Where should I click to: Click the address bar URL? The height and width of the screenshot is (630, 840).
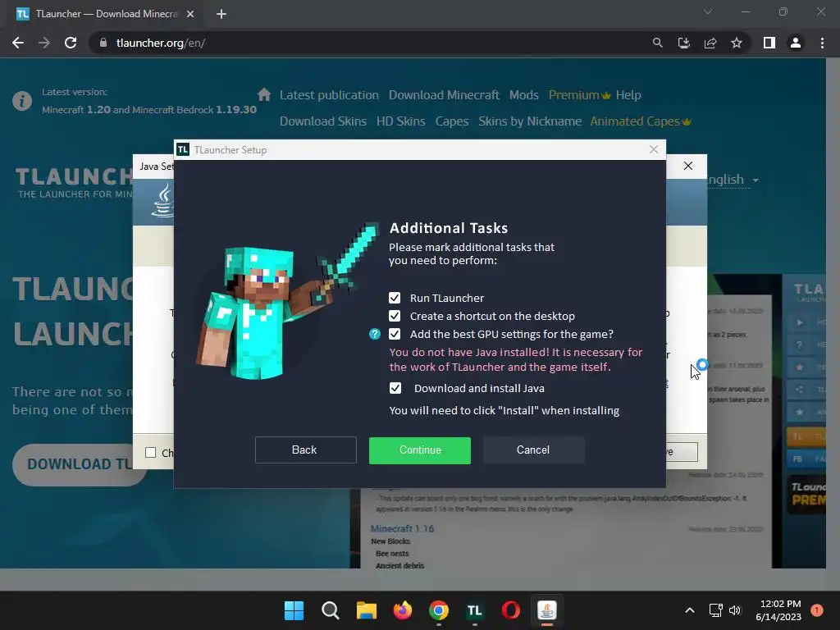click(161, 43)
